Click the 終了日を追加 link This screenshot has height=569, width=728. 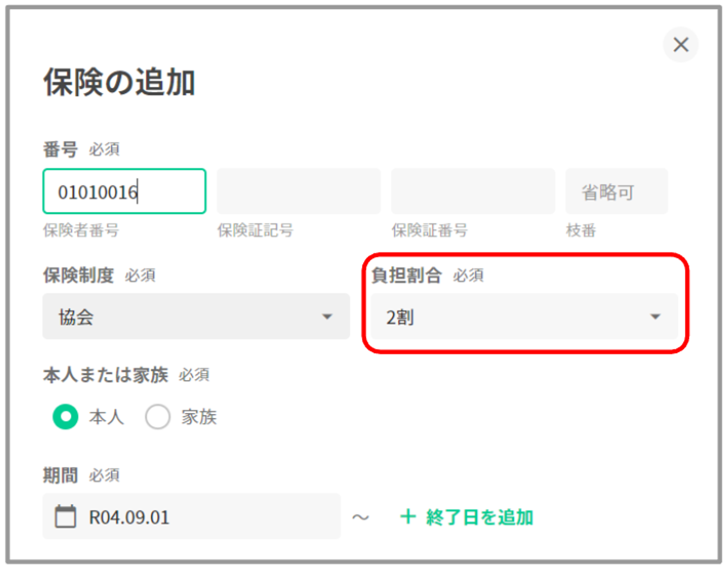[479, 517]
